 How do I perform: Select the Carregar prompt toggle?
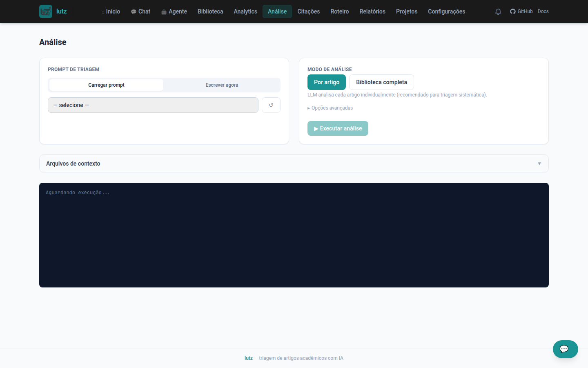(106, 85)
